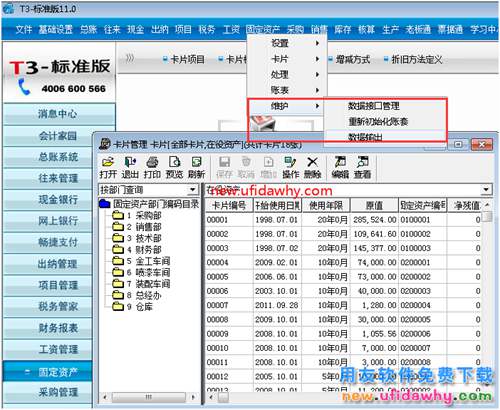Screen dimensions: 500x410
Task: Click the 预览 (Preview) toolbar icon
Action: [x=174, y=167]
